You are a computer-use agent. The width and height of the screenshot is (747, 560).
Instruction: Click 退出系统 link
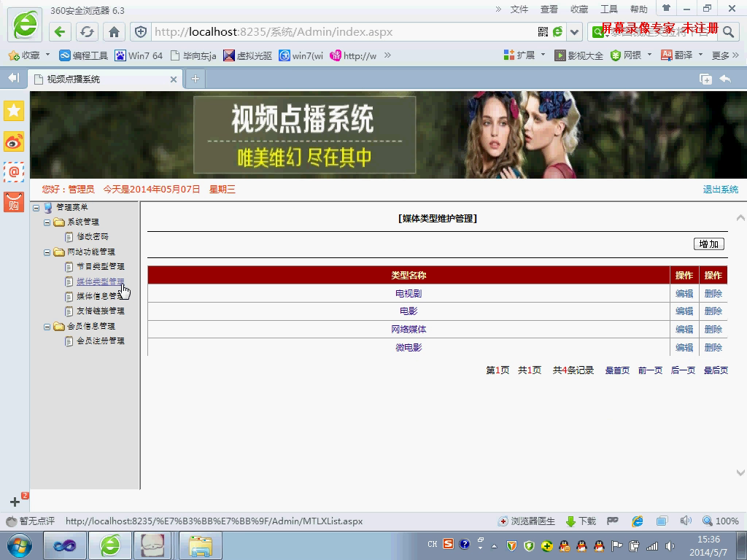(x=720, y=190)
